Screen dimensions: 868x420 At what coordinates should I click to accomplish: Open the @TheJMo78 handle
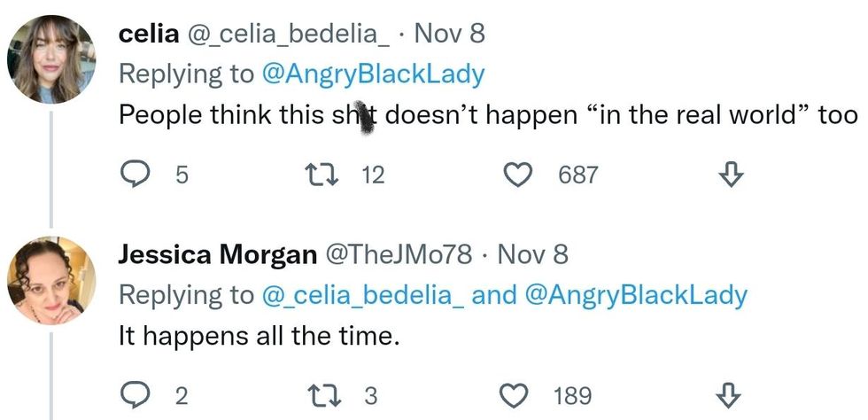point(400,255)
